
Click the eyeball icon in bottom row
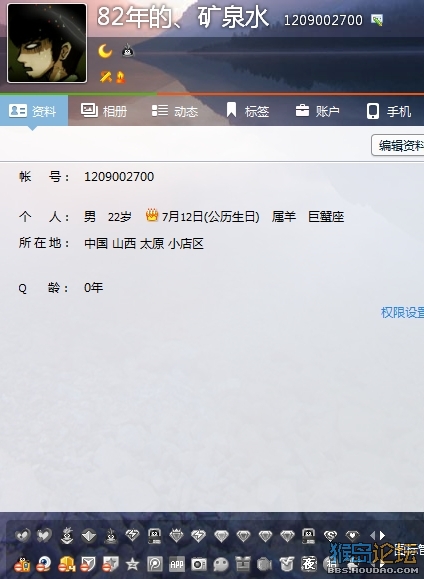click(x=44, y=564)
